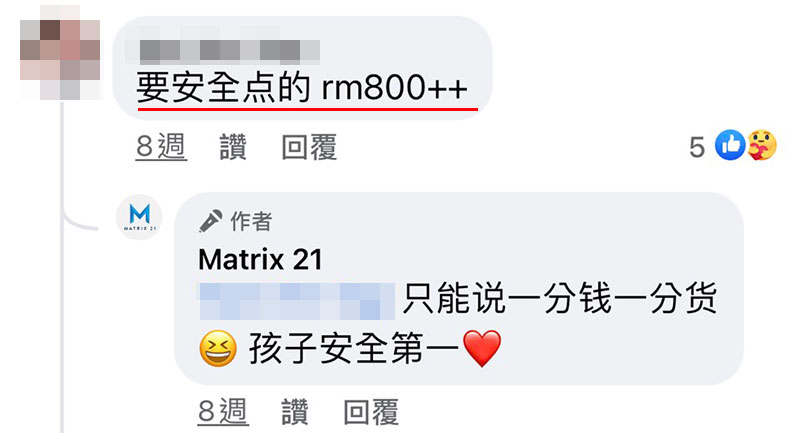Like the rm800++ comment via 讚
Image resolution: width=800 pixels, height=433 pixels.
(x=233, y=147)
